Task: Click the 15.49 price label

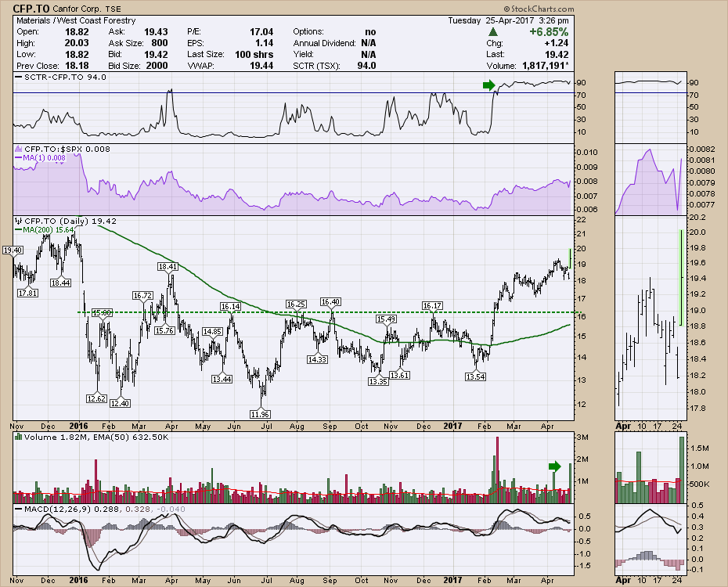Action: click(386, 319)
